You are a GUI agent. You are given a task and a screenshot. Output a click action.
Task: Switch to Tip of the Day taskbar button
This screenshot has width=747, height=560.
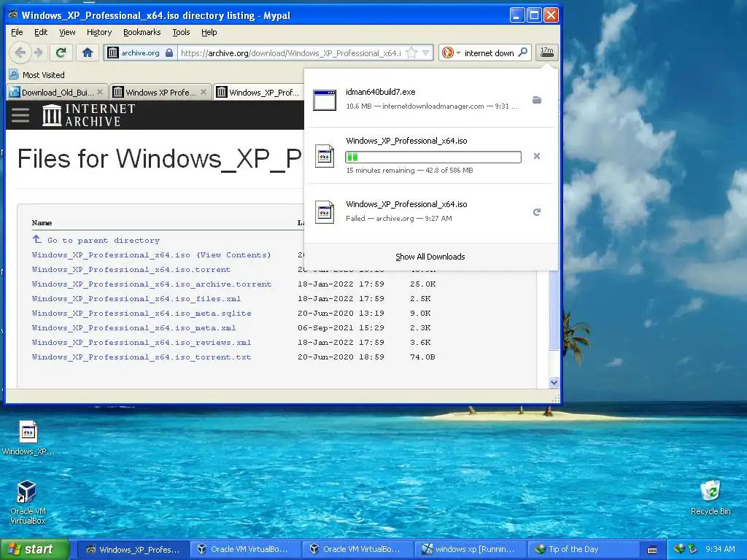(x=582, y=549)
